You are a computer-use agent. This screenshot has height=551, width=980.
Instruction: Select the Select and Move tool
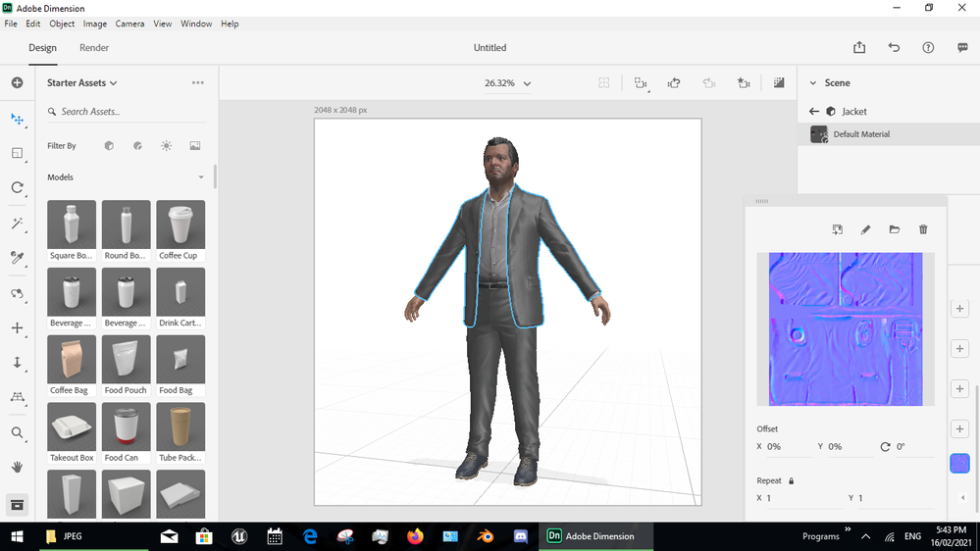point(17,120)
